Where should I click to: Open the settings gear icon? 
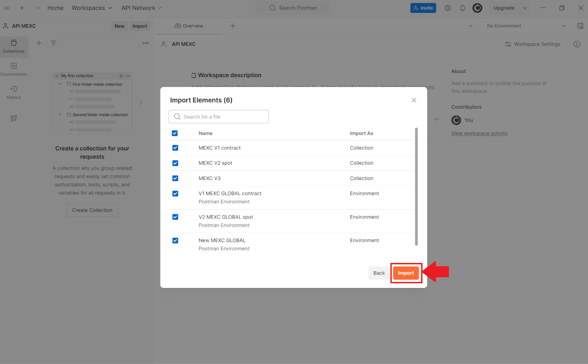click(448, 8)
